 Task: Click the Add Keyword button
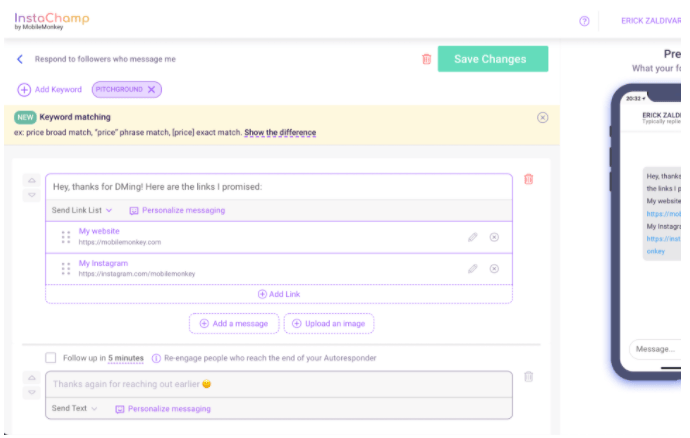pyautogui.click(x=50, y=90)
